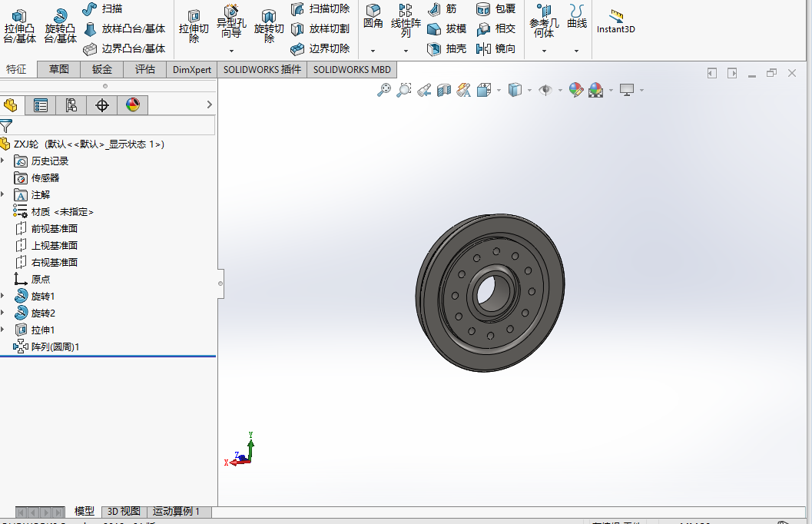The width and height of the screenshot is (812, 524).
Task: Open DisplayManager color-ball tab
Action: 133,105
